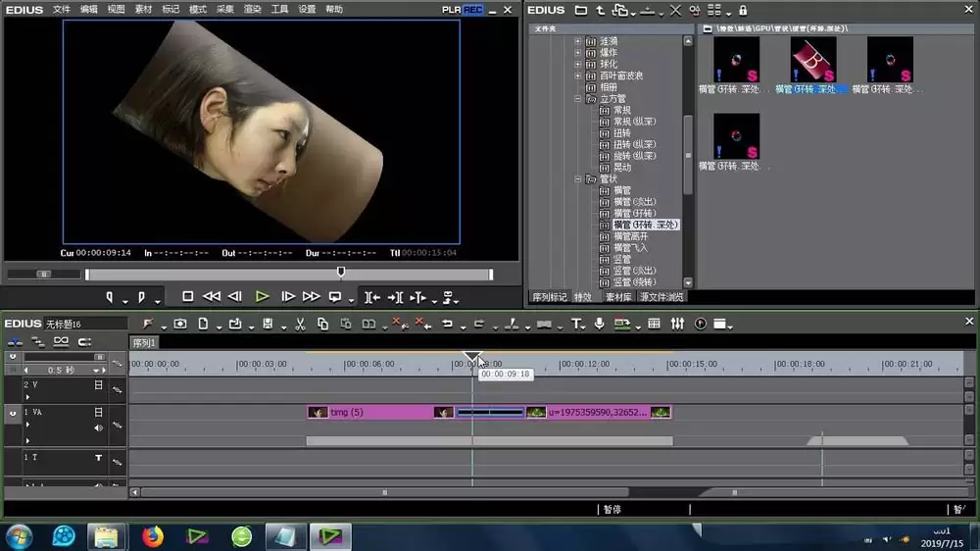Click the green Play button in the player

[x=262, y=297]
